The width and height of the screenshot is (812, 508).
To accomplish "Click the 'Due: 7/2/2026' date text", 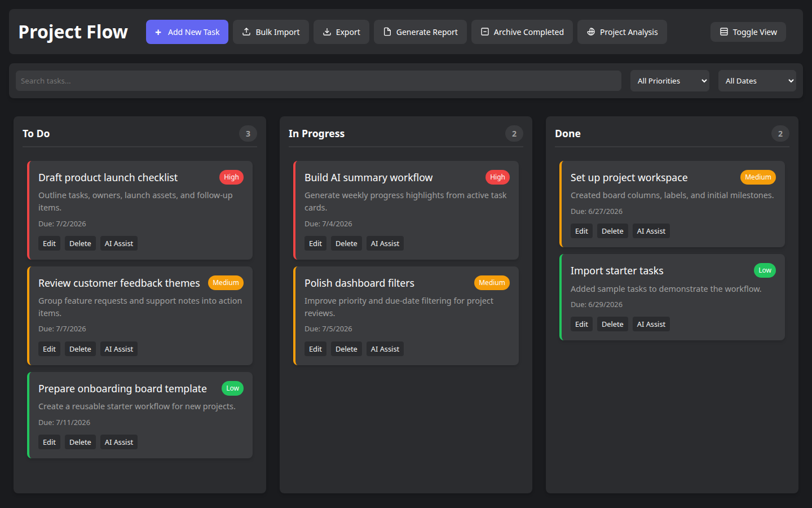I will click(x=62, y=224).
